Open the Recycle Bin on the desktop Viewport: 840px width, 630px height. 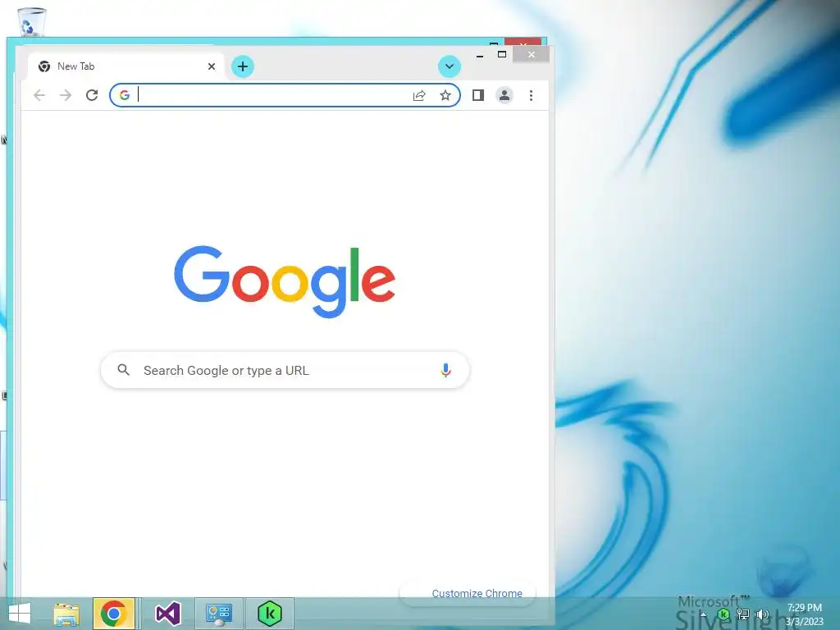tap(31, 21)
